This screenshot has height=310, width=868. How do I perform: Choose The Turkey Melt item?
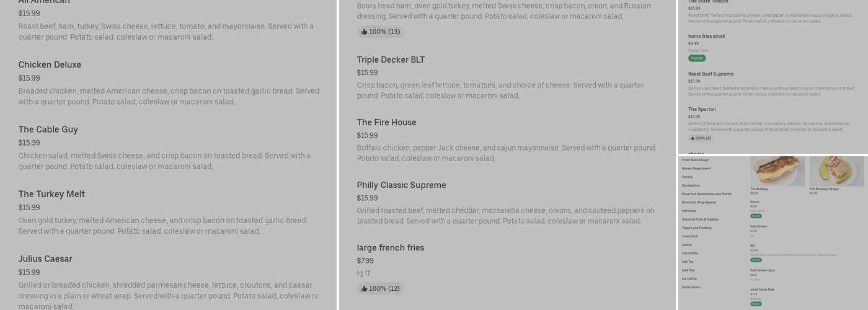[51, 194]
